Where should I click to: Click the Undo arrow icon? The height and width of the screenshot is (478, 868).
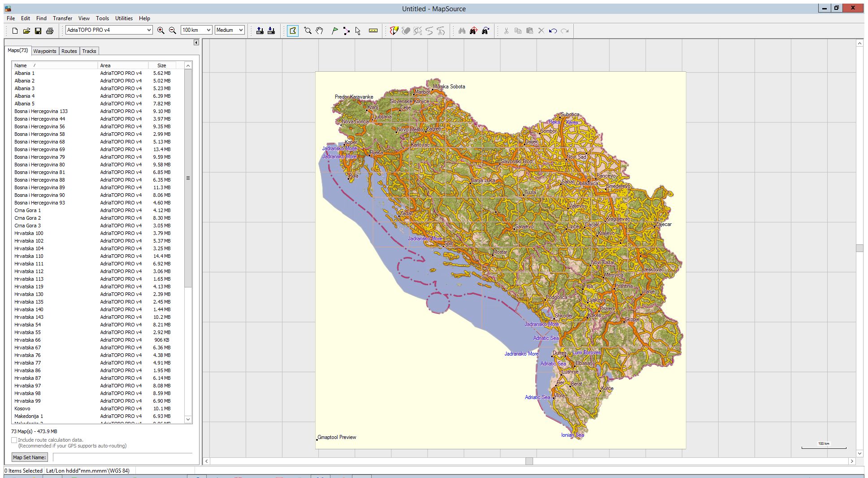coord(553,30)
